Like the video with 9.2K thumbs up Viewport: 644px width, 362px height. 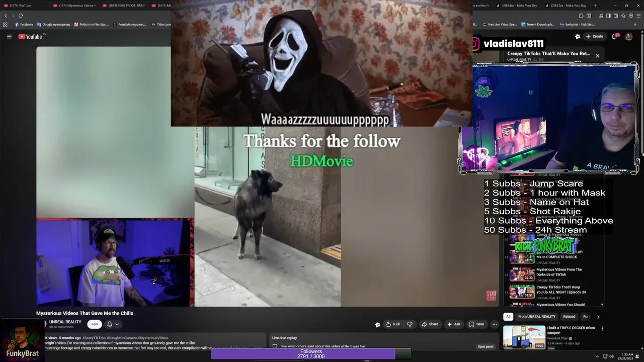[x=393, y=324]
